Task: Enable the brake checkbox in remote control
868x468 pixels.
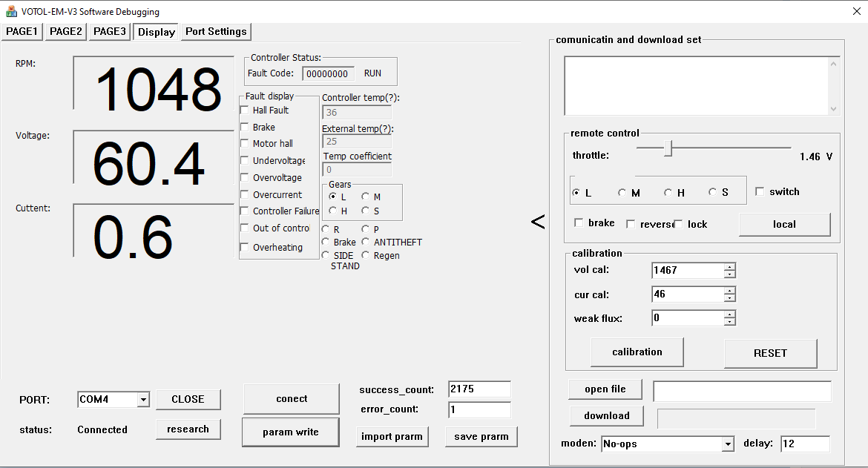Action: [579, 223]
